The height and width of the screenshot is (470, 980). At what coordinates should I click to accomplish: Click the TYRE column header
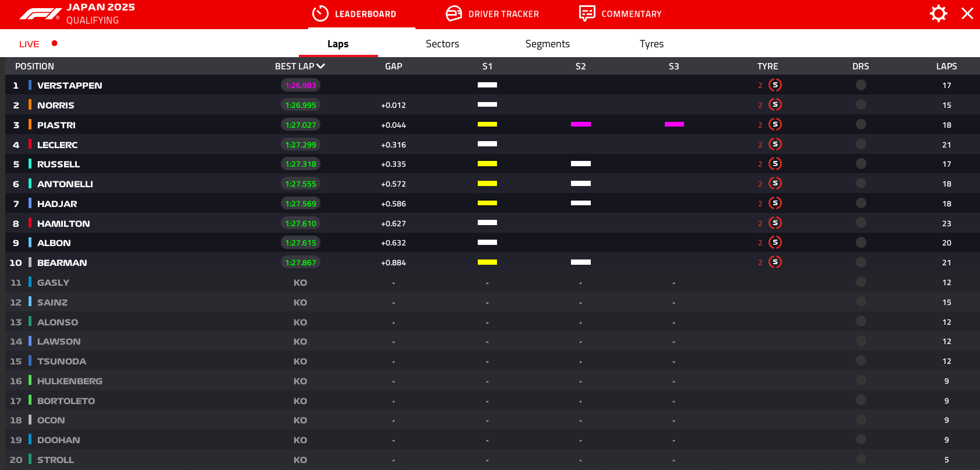(x=767, y=66)
